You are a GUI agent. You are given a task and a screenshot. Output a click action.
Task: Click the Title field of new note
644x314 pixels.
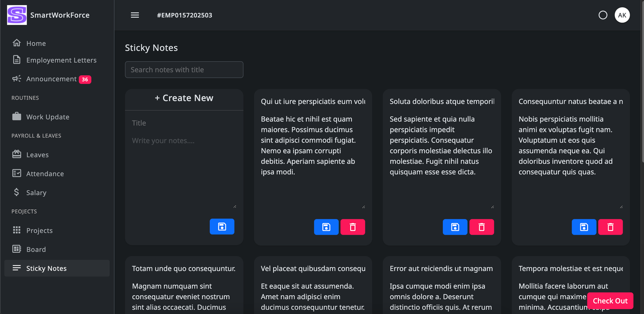(x=184, y=123)
